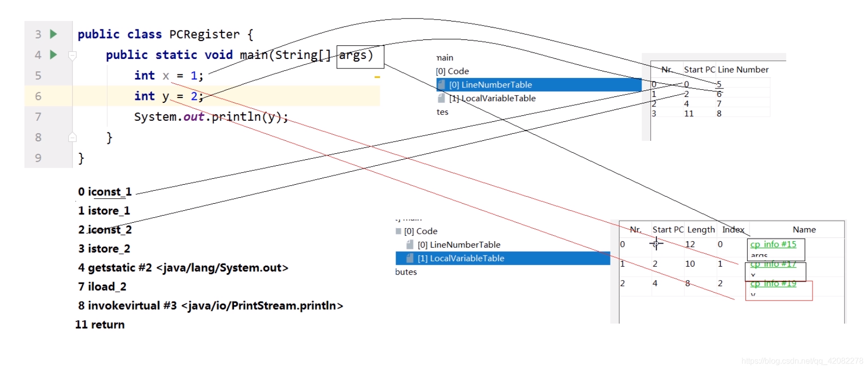Click the bytecode line '0 iconst_1'

click(104, 192)
